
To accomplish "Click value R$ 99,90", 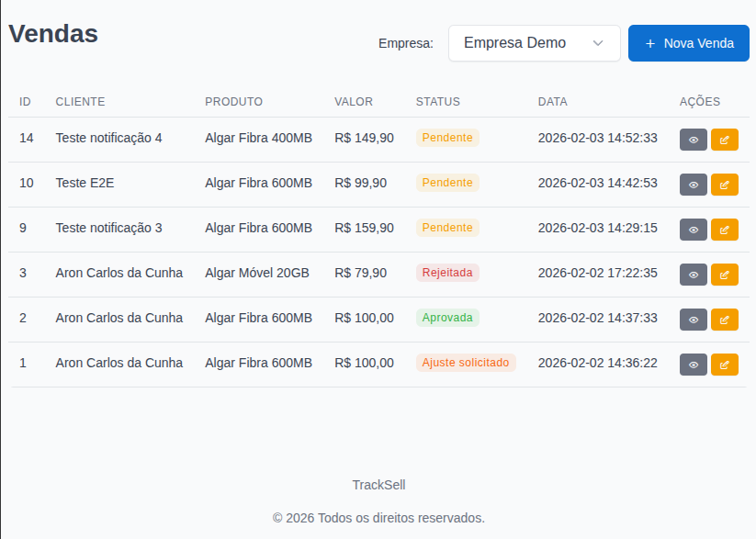I will pyautogui.click(x=361, y=183).
